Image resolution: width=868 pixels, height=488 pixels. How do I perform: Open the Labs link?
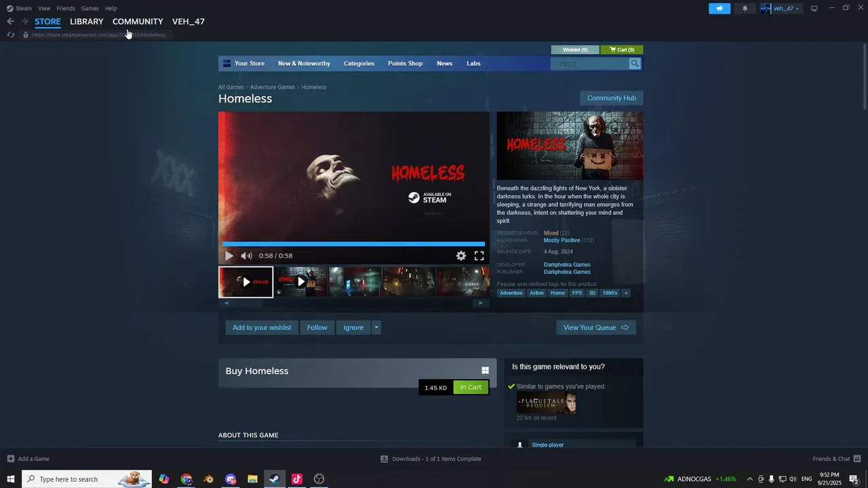click(473, 63)
